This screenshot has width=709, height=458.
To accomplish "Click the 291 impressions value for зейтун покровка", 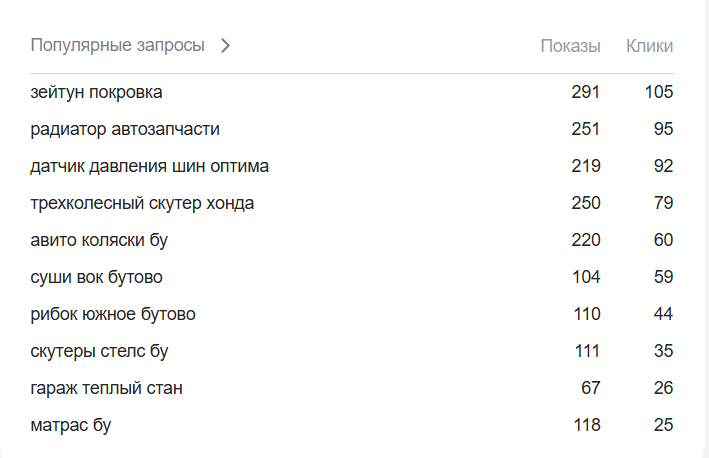I will (585, 92).
